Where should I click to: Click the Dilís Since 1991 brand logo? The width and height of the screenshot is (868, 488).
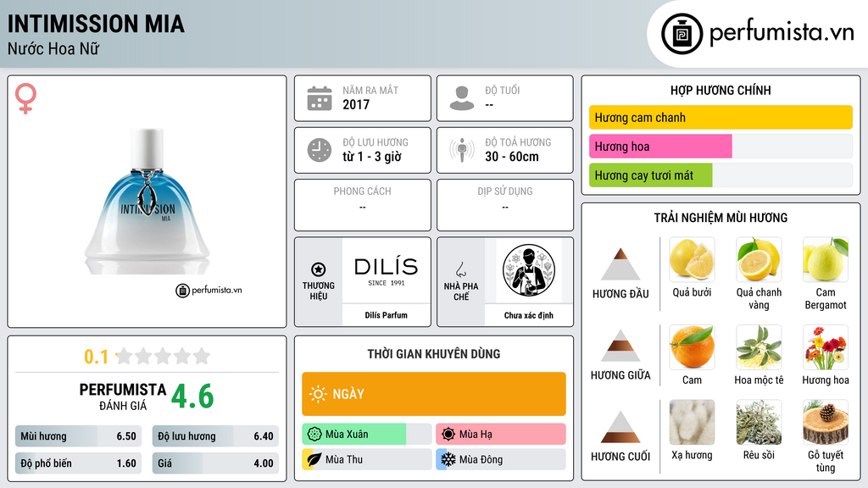pos(386,271)
